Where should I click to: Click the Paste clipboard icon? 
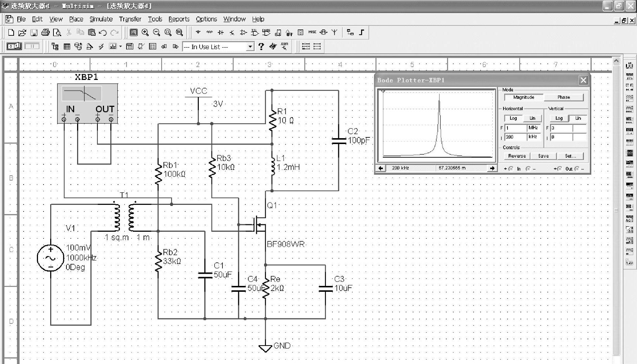pyautogui.click(x=91, y=32)
